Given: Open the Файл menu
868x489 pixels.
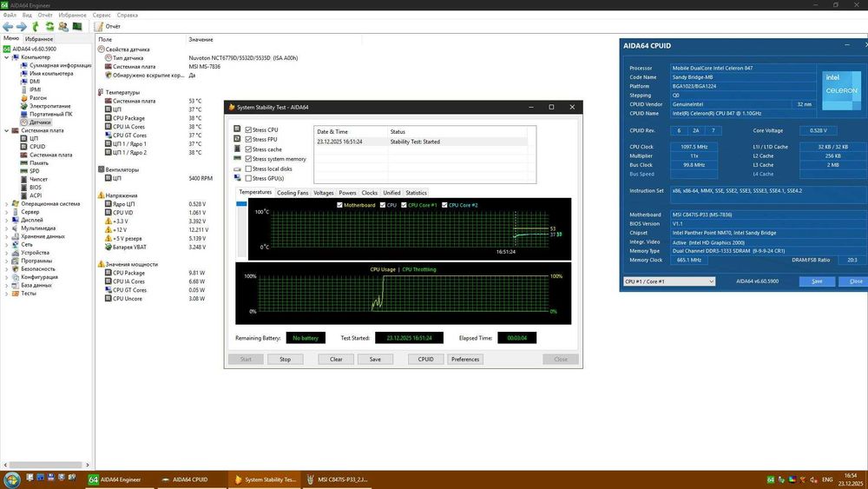Looking at the screenshot, I should pos(10,15).
